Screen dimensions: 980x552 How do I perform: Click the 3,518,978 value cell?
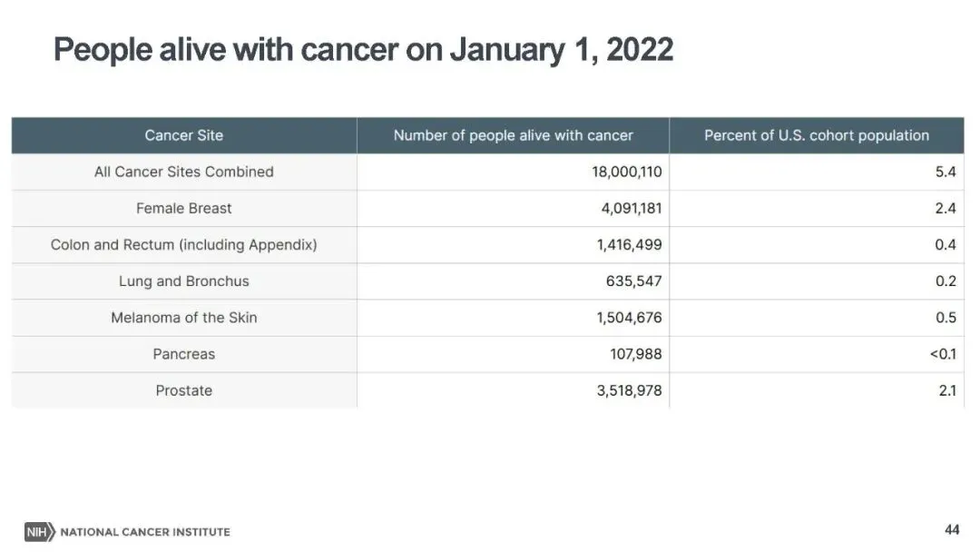click(x=630, y=390)
